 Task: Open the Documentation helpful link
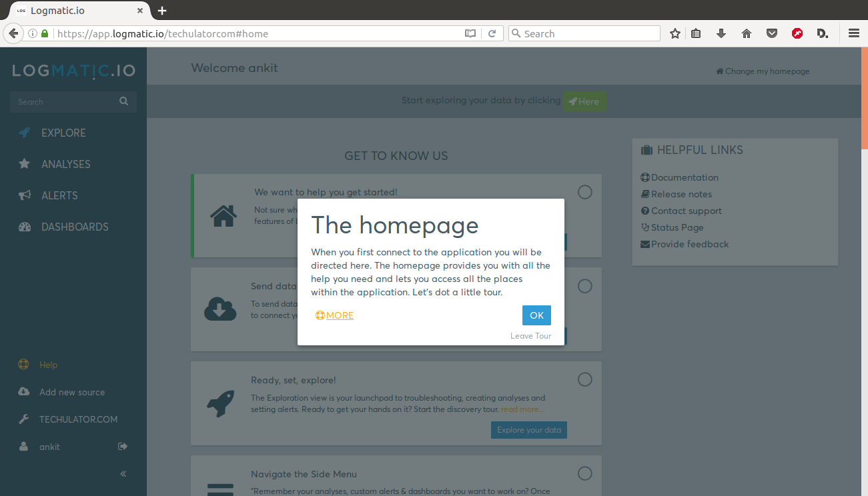coord(680,177)
